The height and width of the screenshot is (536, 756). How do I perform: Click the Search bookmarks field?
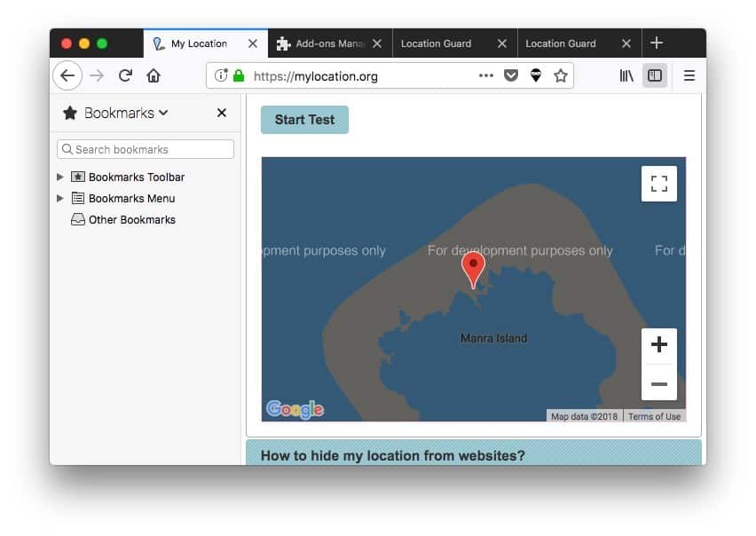146,149
